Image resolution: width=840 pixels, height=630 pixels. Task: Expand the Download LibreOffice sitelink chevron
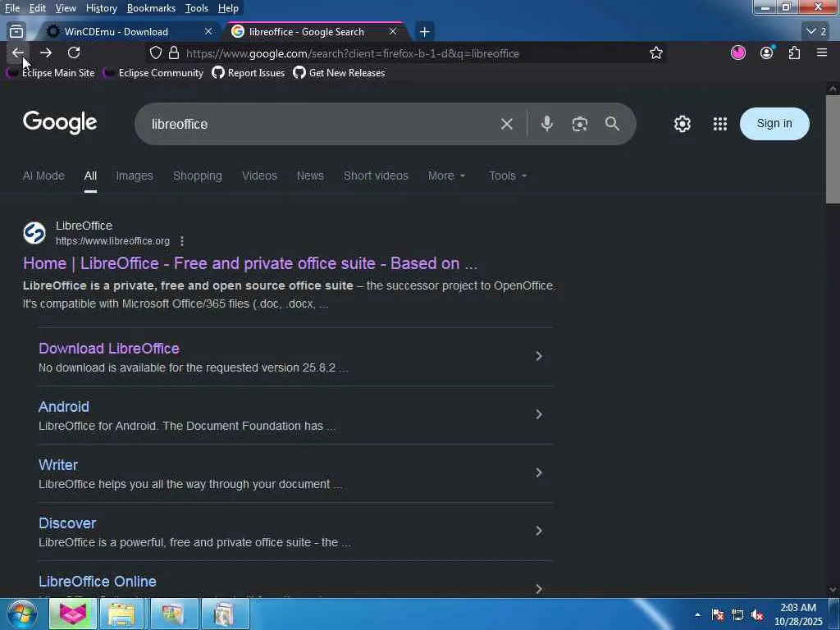click(539, 356)
